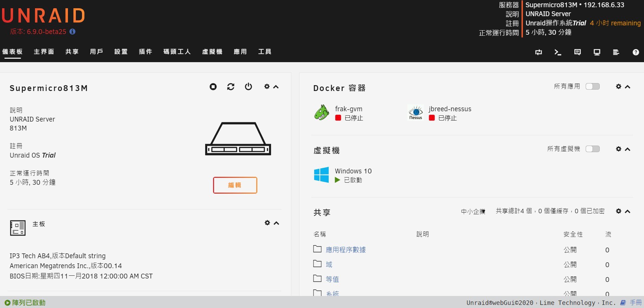Image resolution: width=644 pixels, height=308 pixels.
Task: Click the help question mark icon
Action: [x=636, y=52]
